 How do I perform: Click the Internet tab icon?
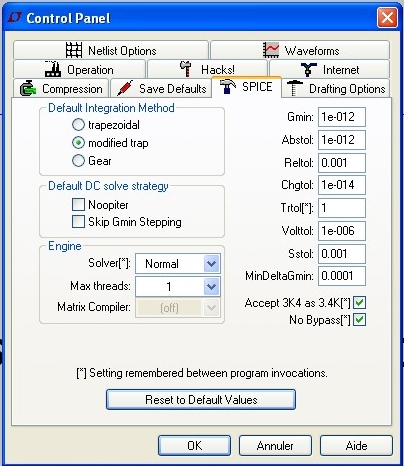[309, 69]
